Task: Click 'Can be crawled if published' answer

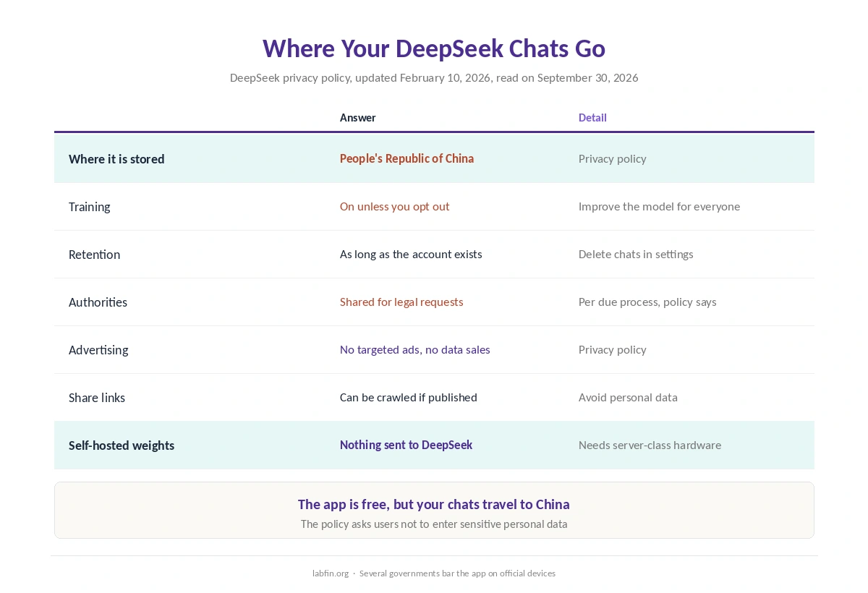Action: click(x=409, y=397)
